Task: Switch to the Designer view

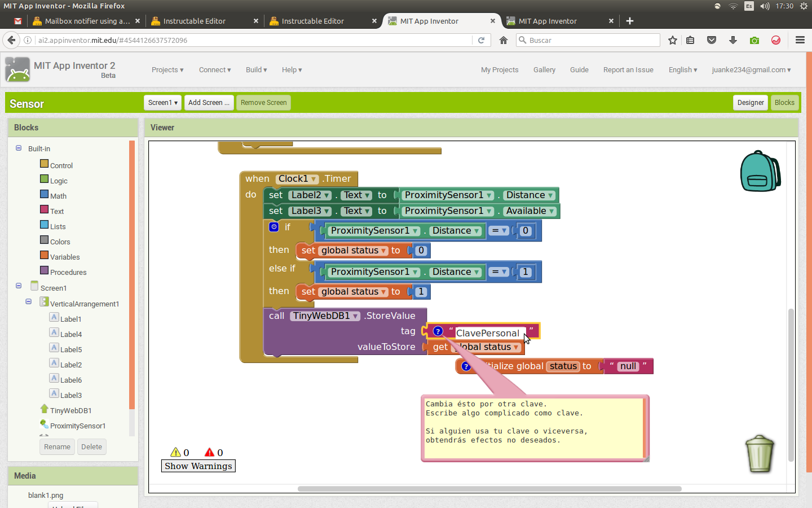Action: pyautogui.click(x=751, y=103)
